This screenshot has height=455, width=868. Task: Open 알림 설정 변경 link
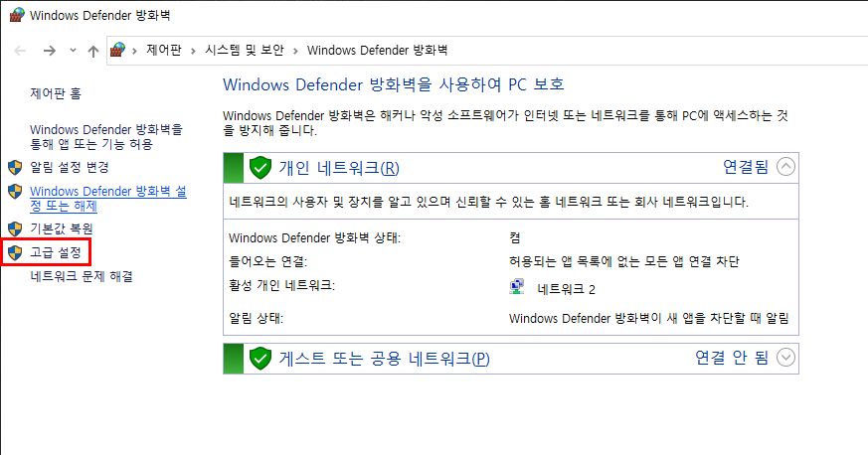click(70, 167)
